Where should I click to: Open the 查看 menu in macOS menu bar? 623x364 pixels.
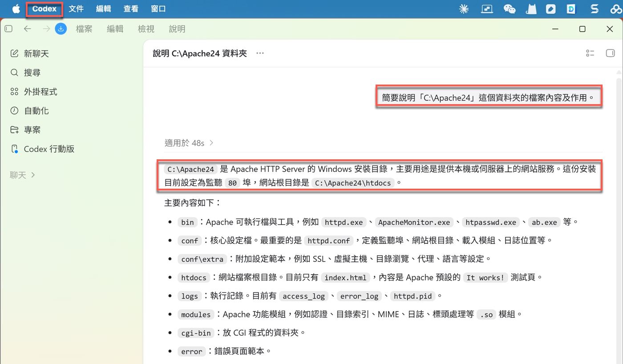(x=131, y=9)
